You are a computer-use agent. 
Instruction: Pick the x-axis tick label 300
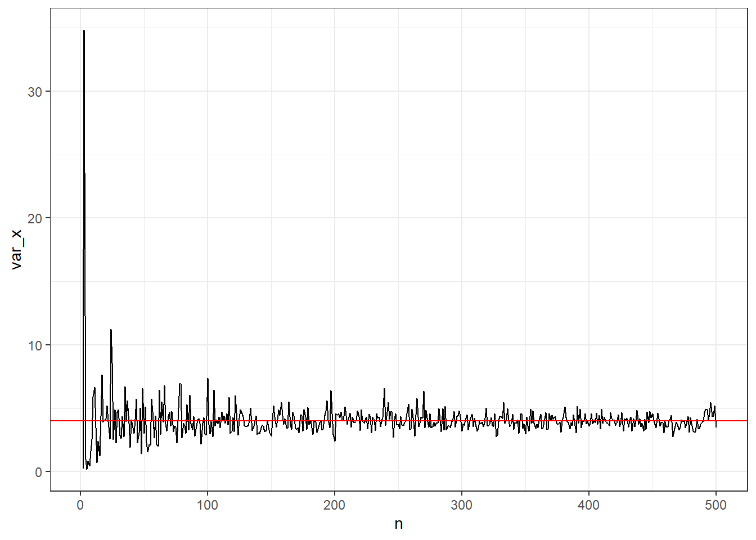tap(461, 505)
